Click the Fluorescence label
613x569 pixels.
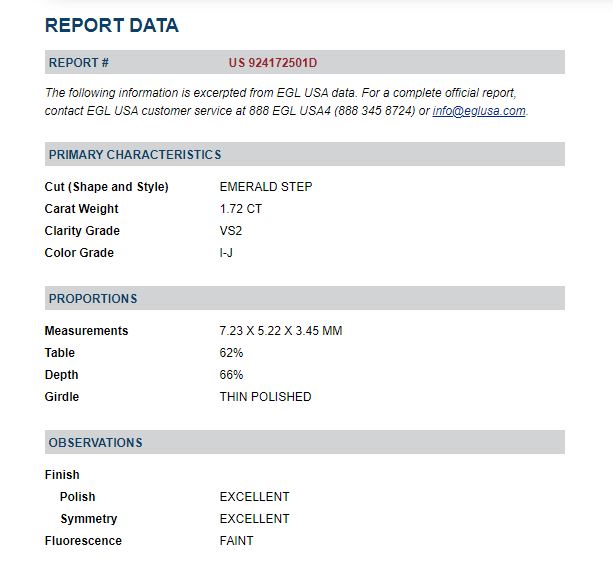pyautogui.click(x=83, y=541)
